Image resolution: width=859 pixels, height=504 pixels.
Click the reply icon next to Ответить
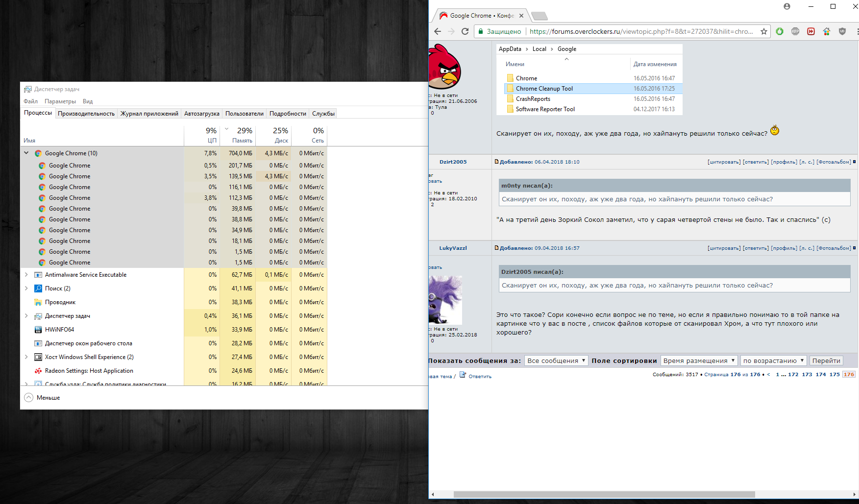(x=463, y=375)
